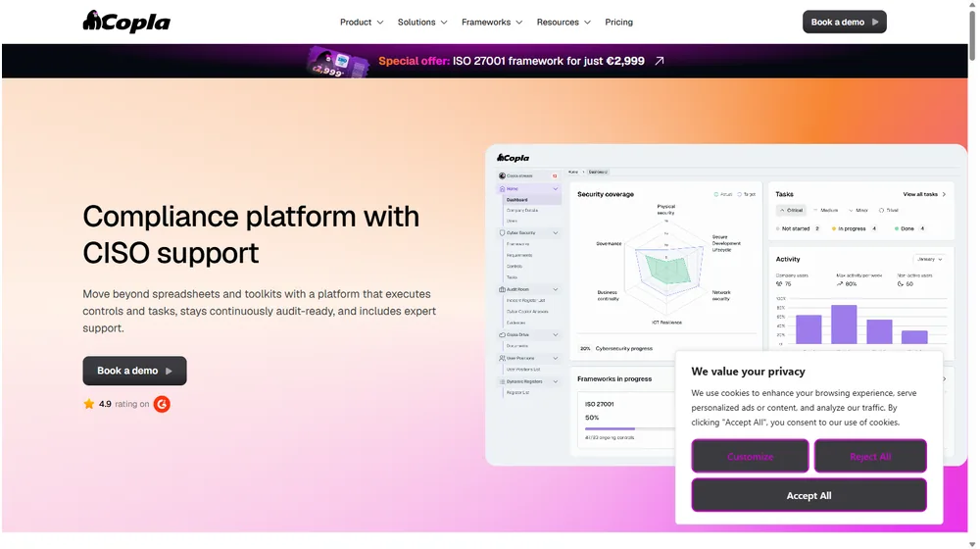Collapse the Dynamic Registers chevron in preview
980x549 pixels.
[x=555, y=381]
